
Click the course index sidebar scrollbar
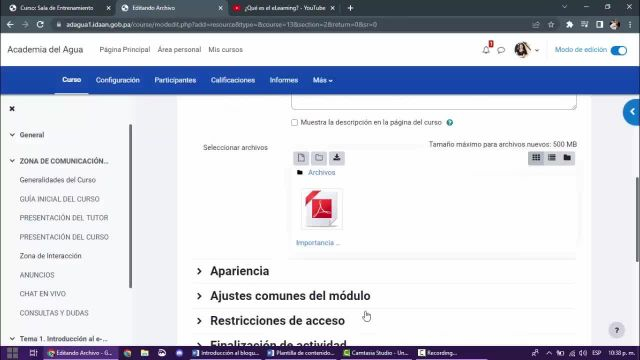(131, 206)
